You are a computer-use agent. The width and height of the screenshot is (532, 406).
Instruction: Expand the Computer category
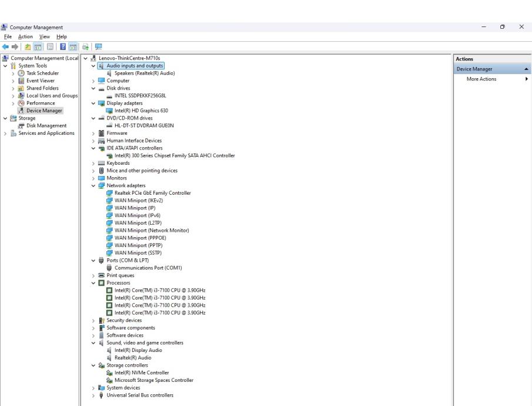(93, 81)
